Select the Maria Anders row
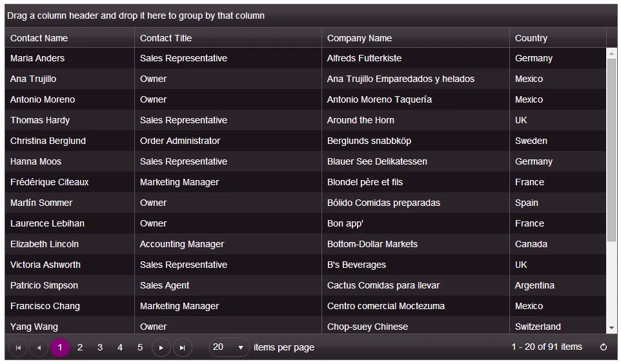The width and height of the screenshot is (621, 364). click(37, 58)
